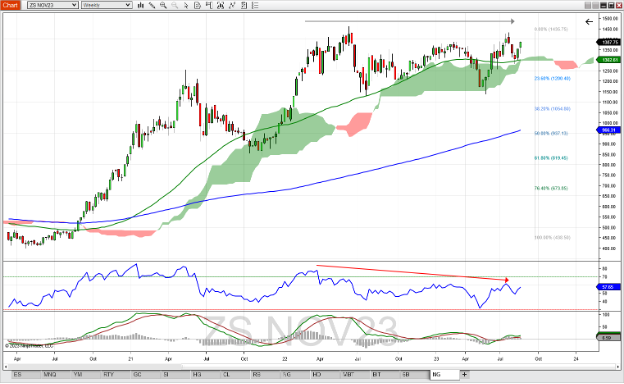Select the drawing tools pencil icon
The width and height of the screenshot is (624, 384).
click(x=152, y=5)
